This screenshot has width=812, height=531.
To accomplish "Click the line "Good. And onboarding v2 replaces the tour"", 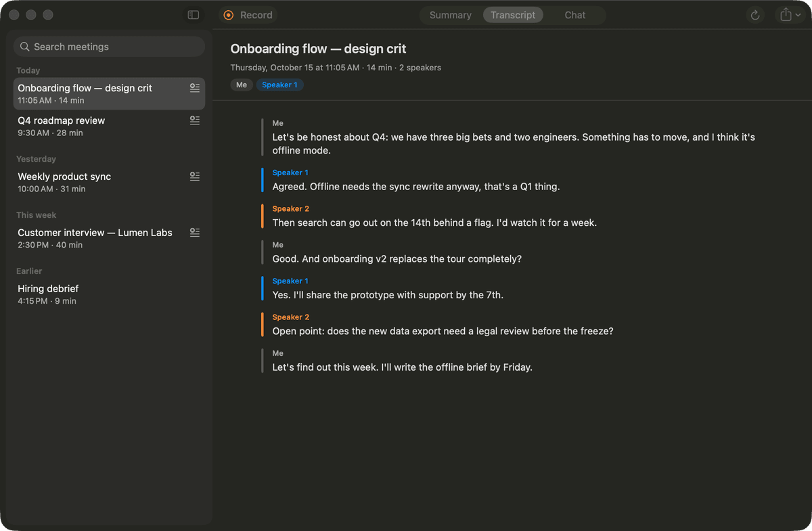I will [397, 259].
